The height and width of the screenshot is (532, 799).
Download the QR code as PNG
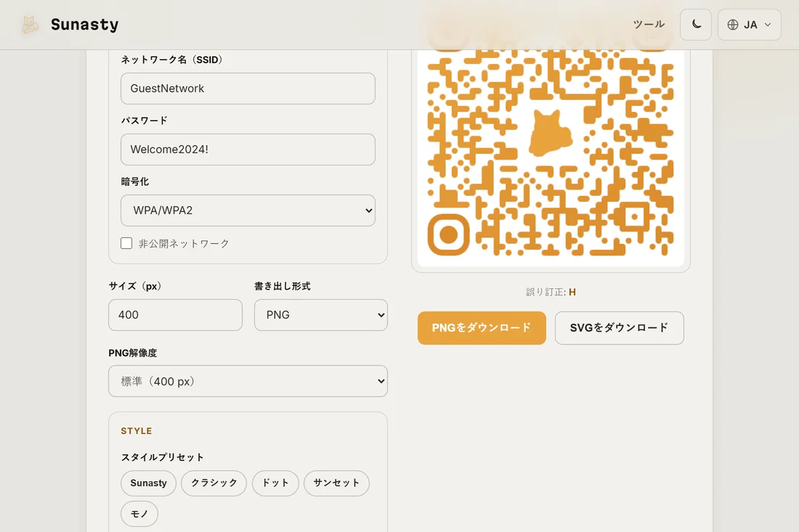pyautogui.click(x=482, y=328)
